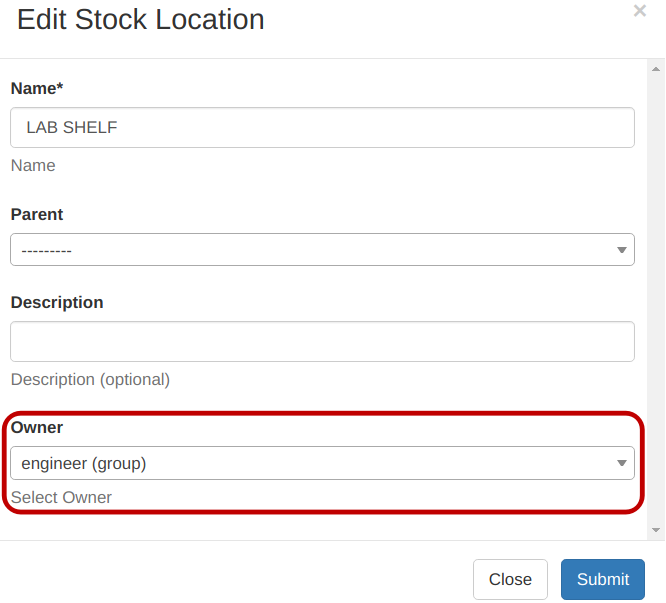Screen dimensions: 666x603
Task: Click the Close button in the footer
Action: 510,579
